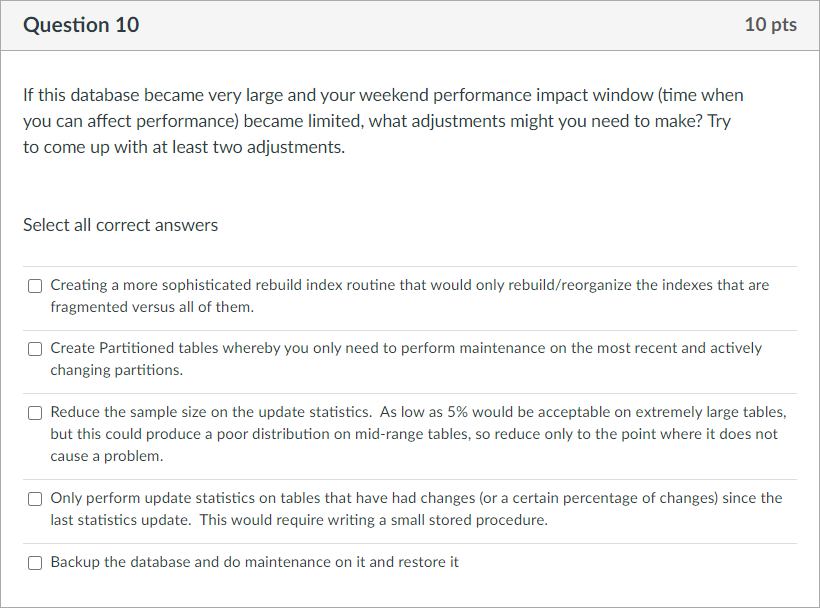Deselect the partition maintenance option

[x=35, y=348]
